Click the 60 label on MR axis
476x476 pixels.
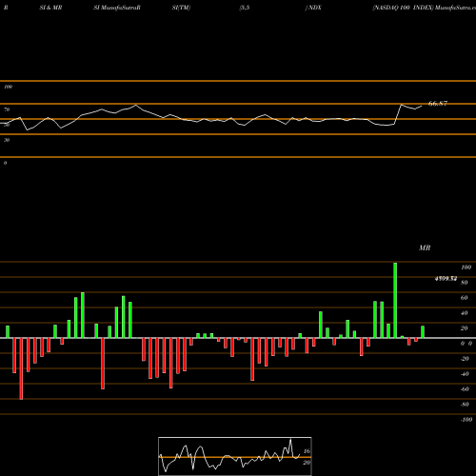(x=465, y=298)
